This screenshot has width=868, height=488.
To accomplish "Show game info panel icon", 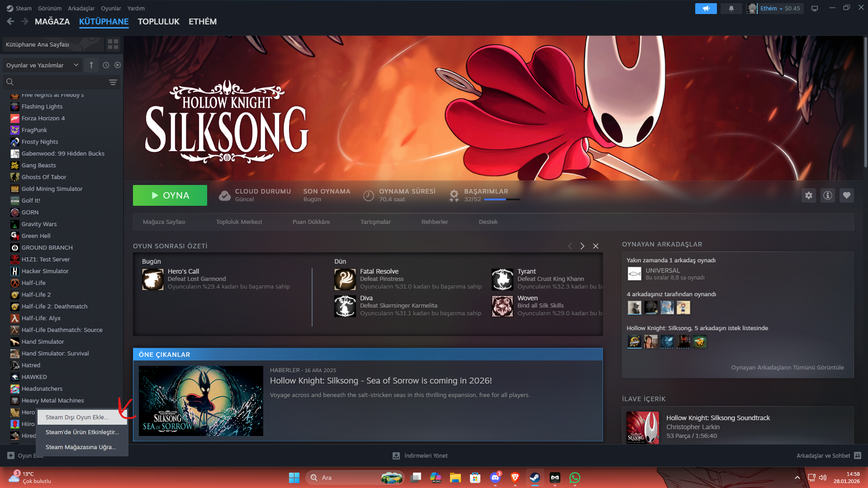I will pos(828,195).
